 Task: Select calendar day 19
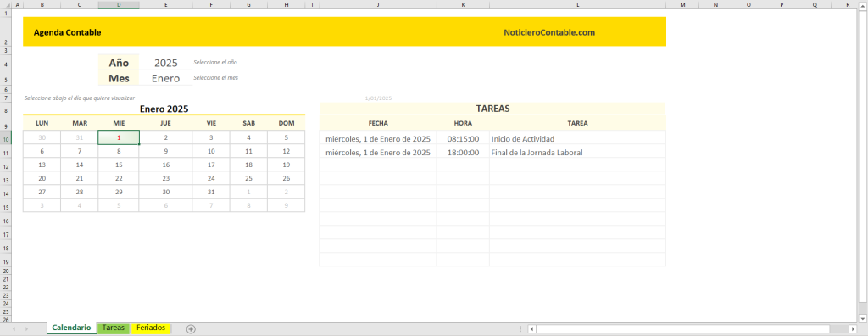(x=287, y=165)
